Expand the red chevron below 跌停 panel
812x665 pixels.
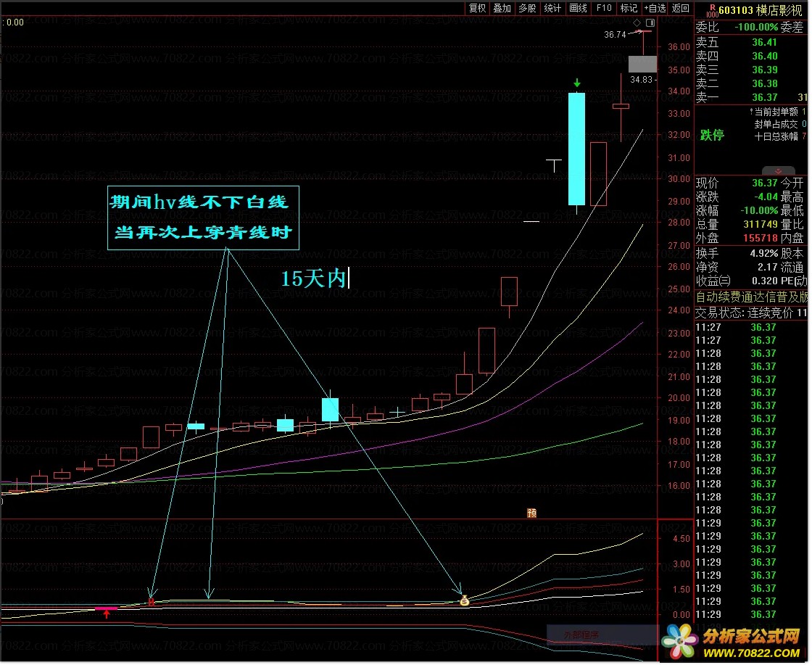pyautogui.click(x=779, y=171)
